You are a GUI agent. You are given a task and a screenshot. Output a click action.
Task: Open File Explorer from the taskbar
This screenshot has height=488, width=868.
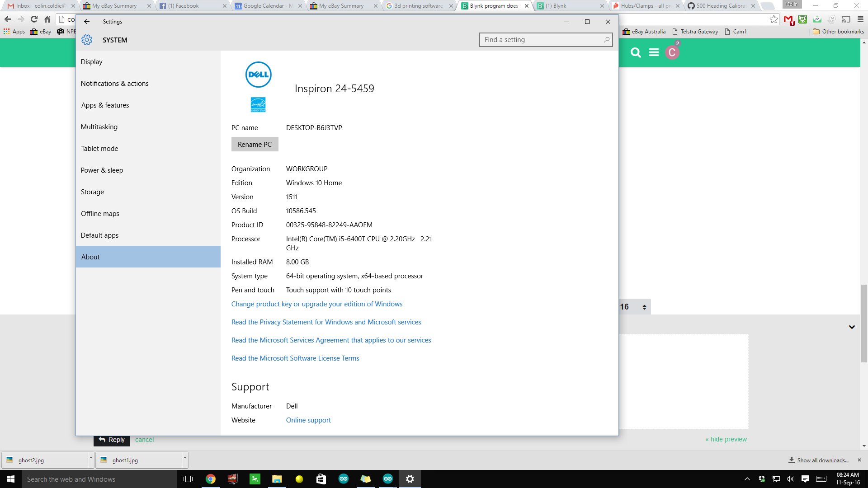click(x=277, y=479)
